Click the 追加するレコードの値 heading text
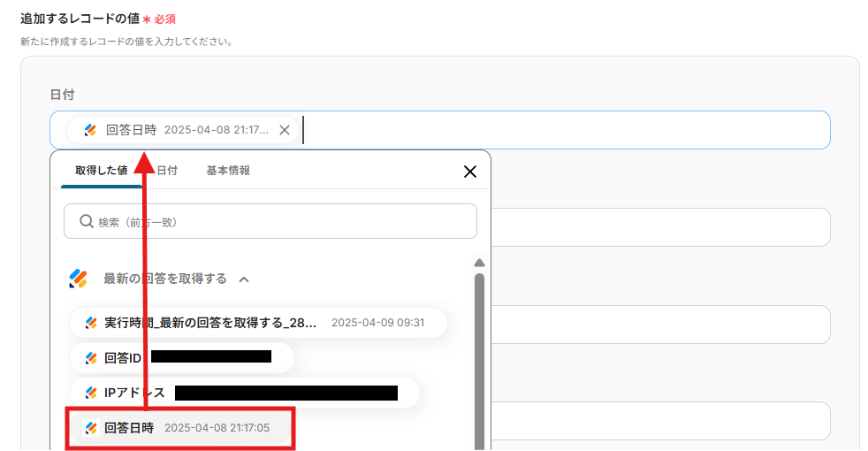868x451 pixels. 80,19
